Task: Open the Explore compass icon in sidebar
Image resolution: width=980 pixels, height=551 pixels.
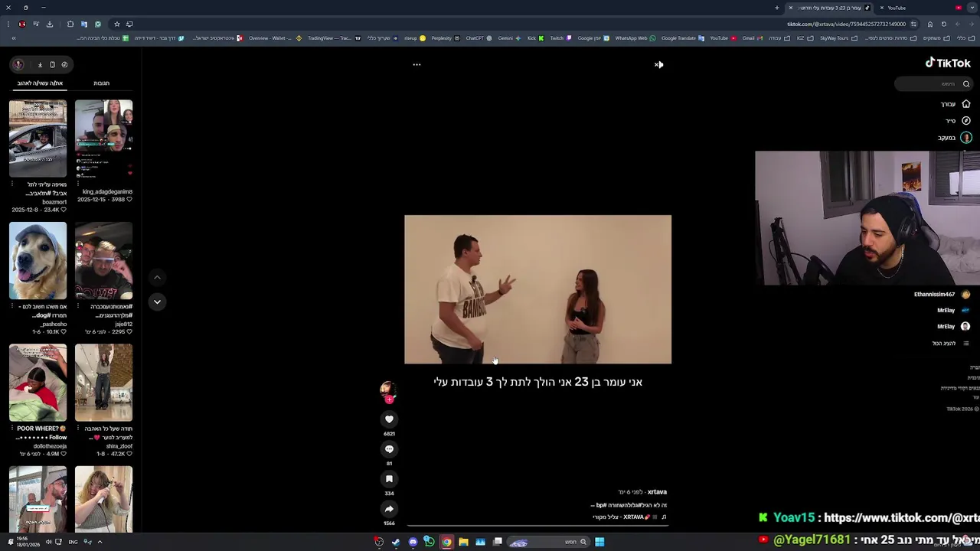Action: (966, 121)
